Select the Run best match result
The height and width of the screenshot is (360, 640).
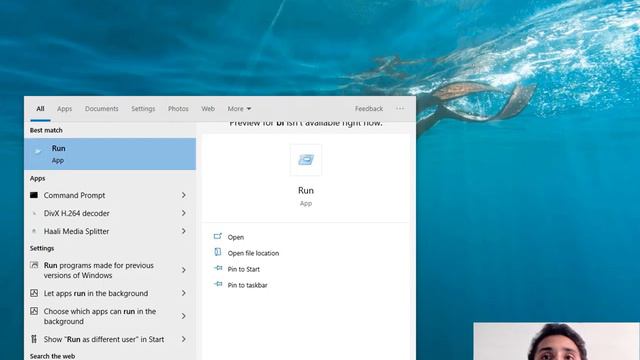[110, 154]
